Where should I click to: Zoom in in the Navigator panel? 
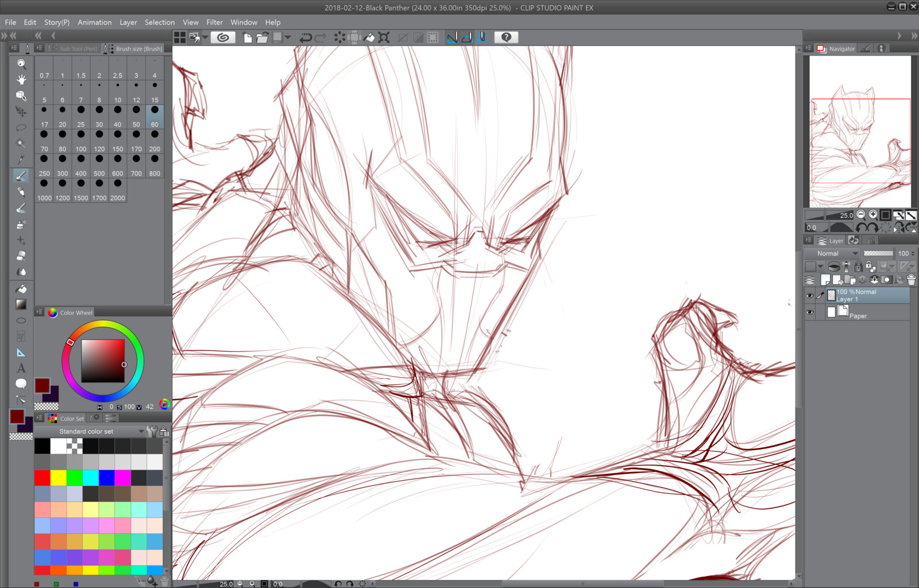873,214
